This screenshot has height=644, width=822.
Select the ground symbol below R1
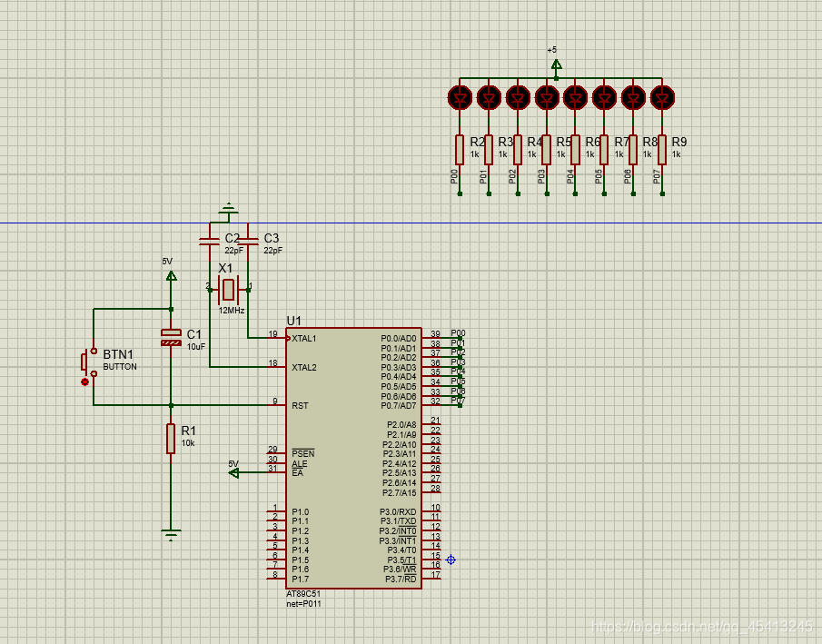tap(171, 534)
